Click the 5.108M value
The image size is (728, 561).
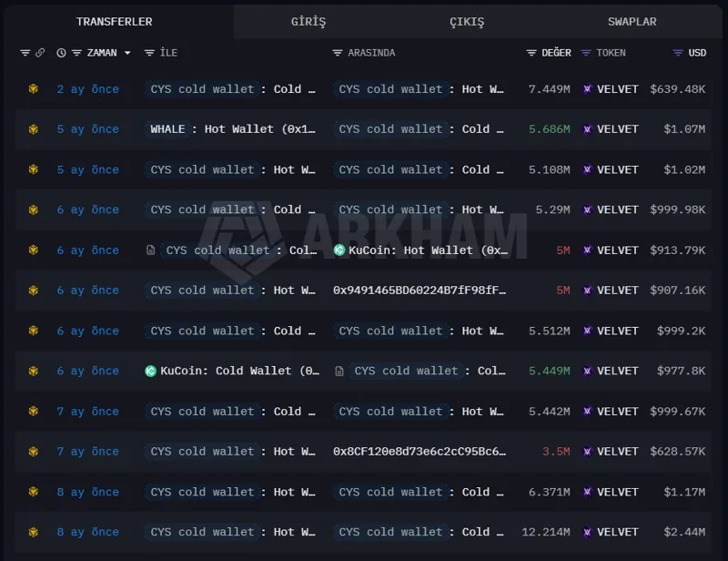coord(550,169)
